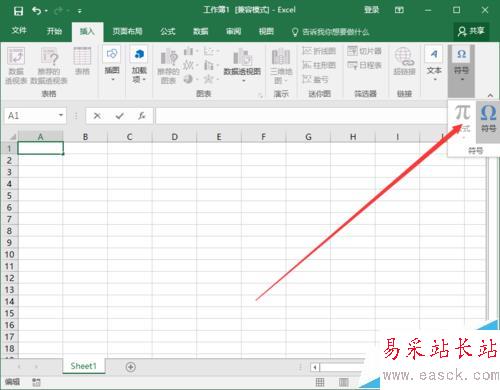Screen dimensions: 500x390
Task: Switch to Page Layout view in status bar
Action: [343, 382]
